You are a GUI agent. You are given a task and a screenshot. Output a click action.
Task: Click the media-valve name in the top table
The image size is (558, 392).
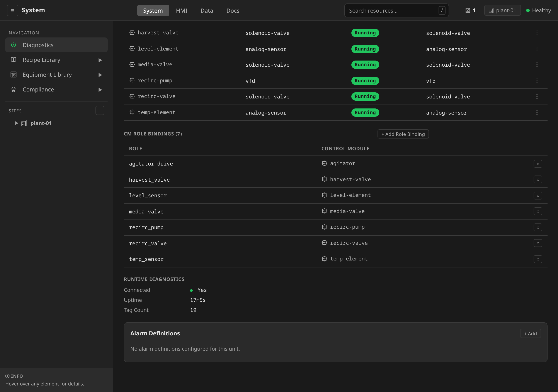(155, 64)
